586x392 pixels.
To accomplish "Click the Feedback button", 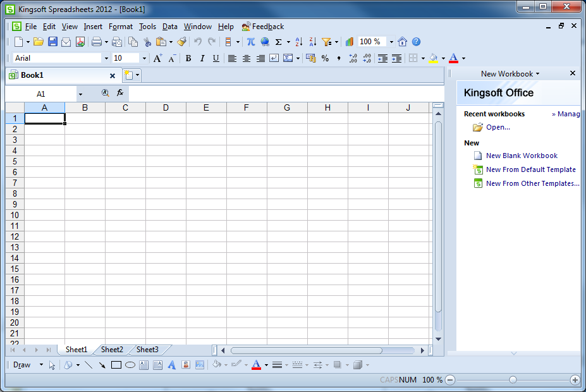I will tap(263, 27).
